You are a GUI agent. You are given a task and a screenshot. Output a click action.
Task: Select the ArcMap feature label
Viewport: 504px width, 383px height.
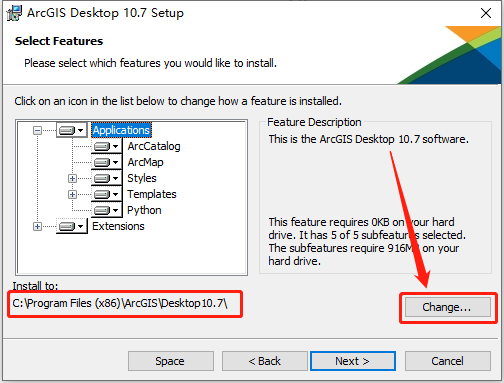[x=145, y=162]
